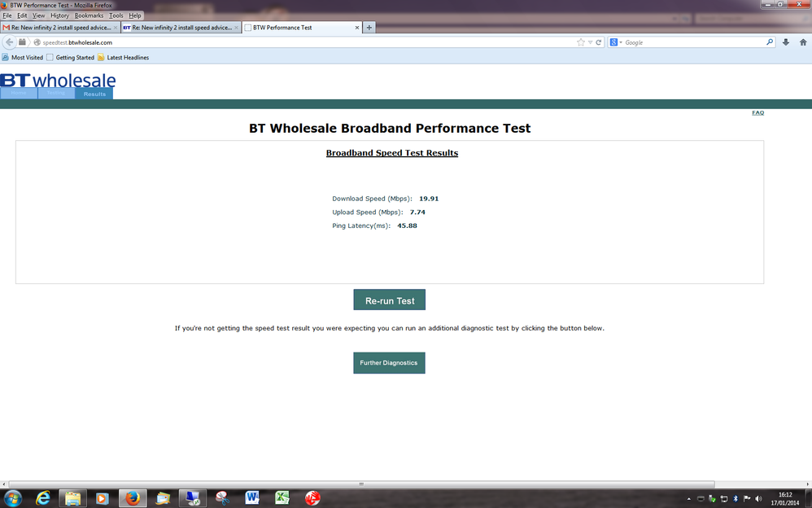Click the Further Diagnostics button
The height and width of the screenshot is (508, 812).
pos(389,363)
